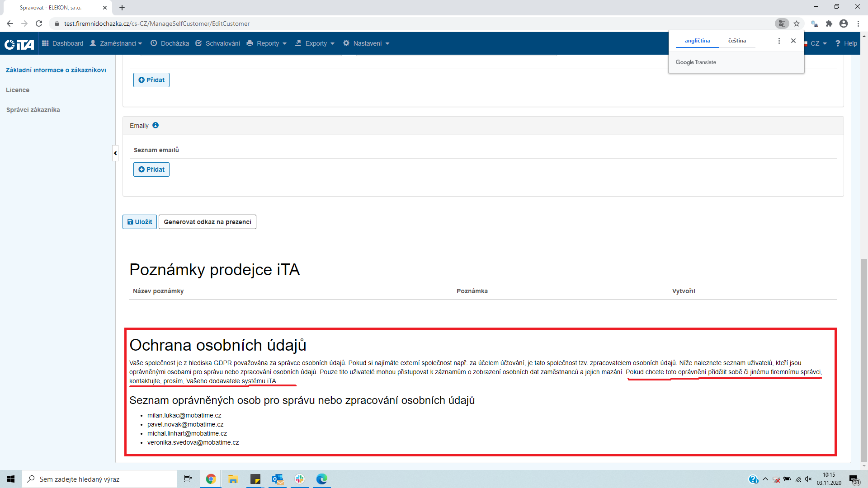Open Licence section in sidebar
Image resolution: width=868 pixels, height=488 pixels.
(x=18, y=90)
